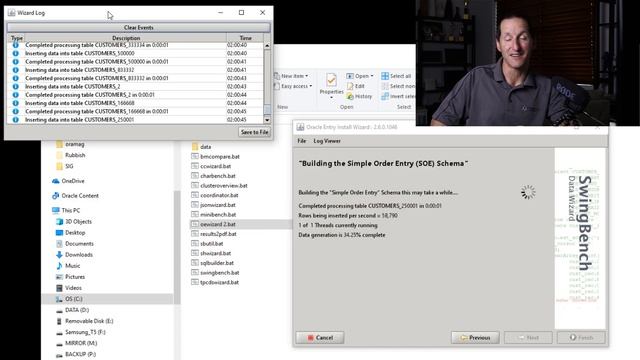The width and height of the screenshot is (640, 360).
Task: Open Desktop in navigation pane
Action: coord(71,232)
